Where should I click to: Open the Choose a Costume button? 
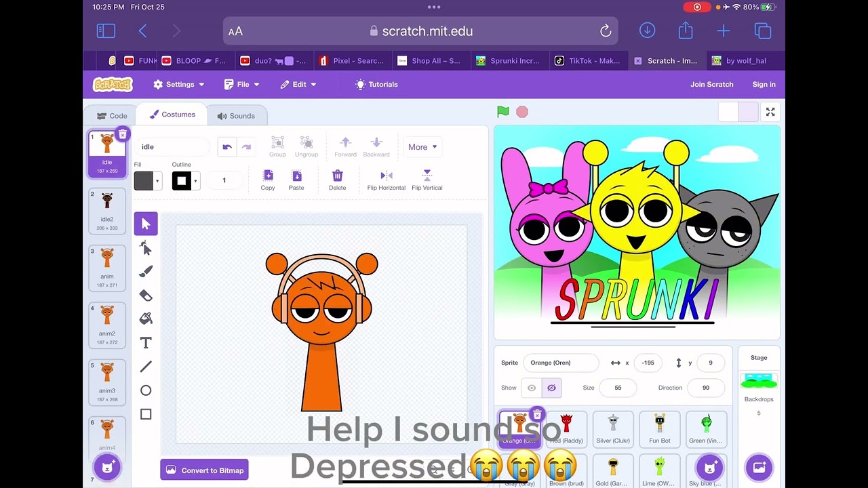107,467
